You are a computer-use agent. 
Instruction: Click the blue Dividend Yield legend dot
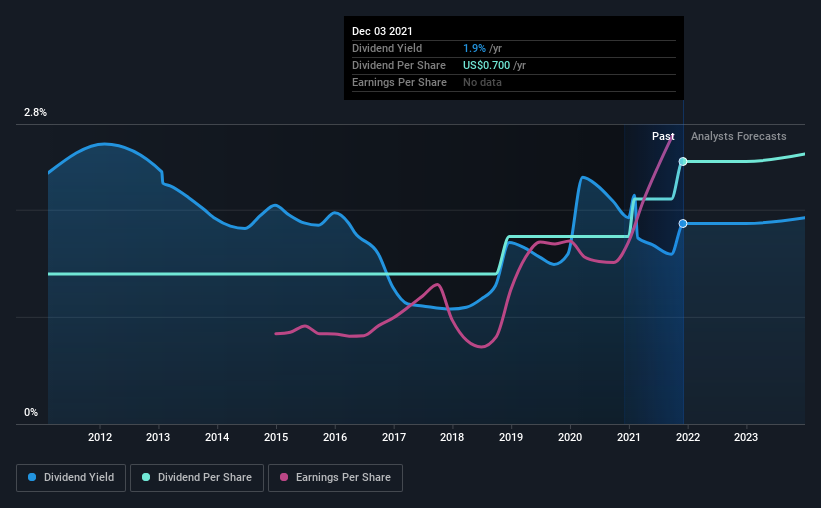[32, 477]
